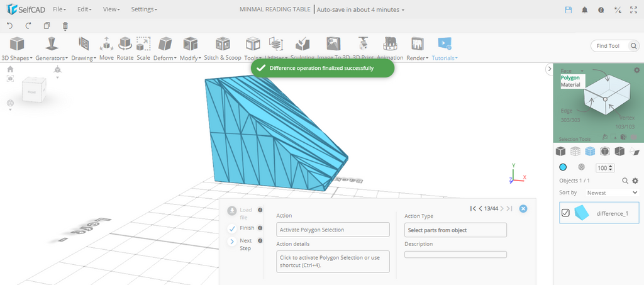This screenshot has width=644, height=285.
Task: Select the Scale tool
Action: point(143,47)
